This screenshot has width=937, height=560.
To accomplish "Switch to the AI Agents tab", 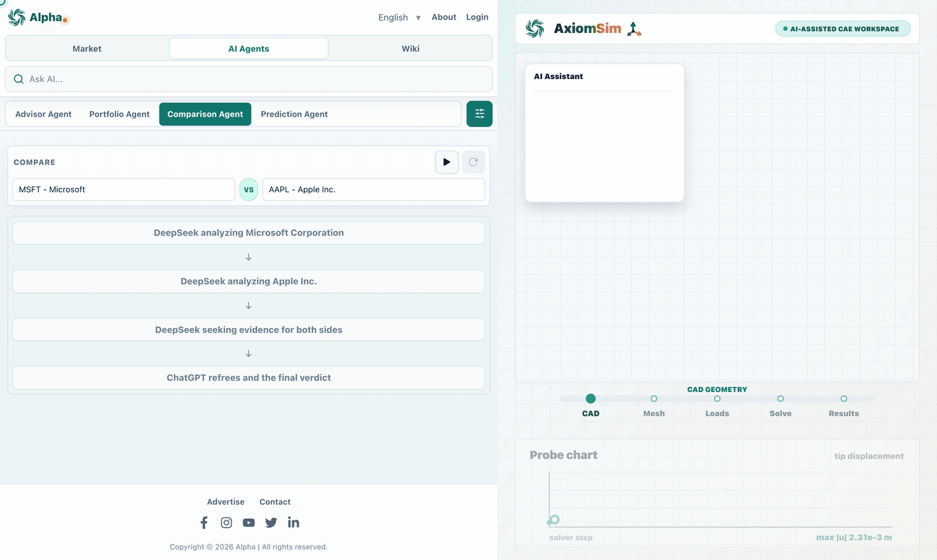I will point(249,48).
